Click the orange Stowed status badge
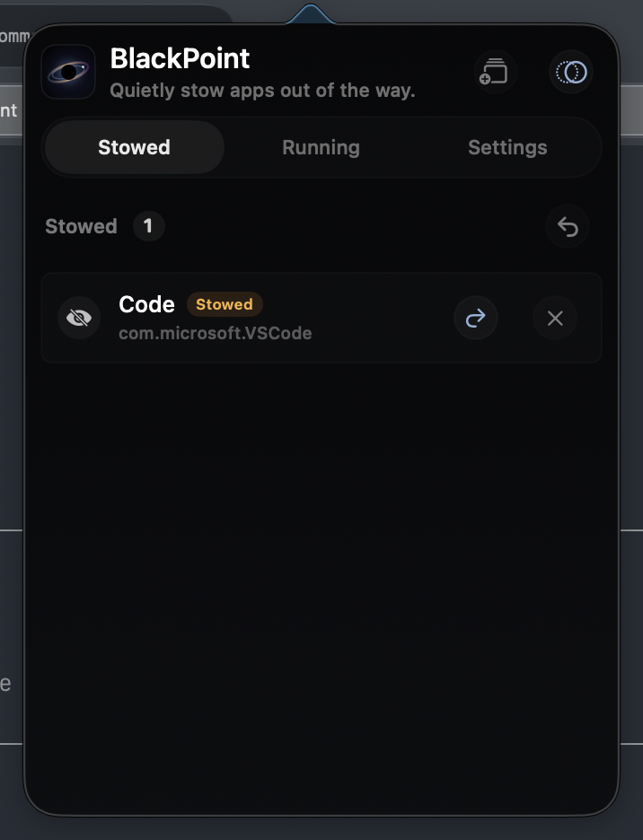The height and width of the screenshot is (840, 643). coord(225,304)
